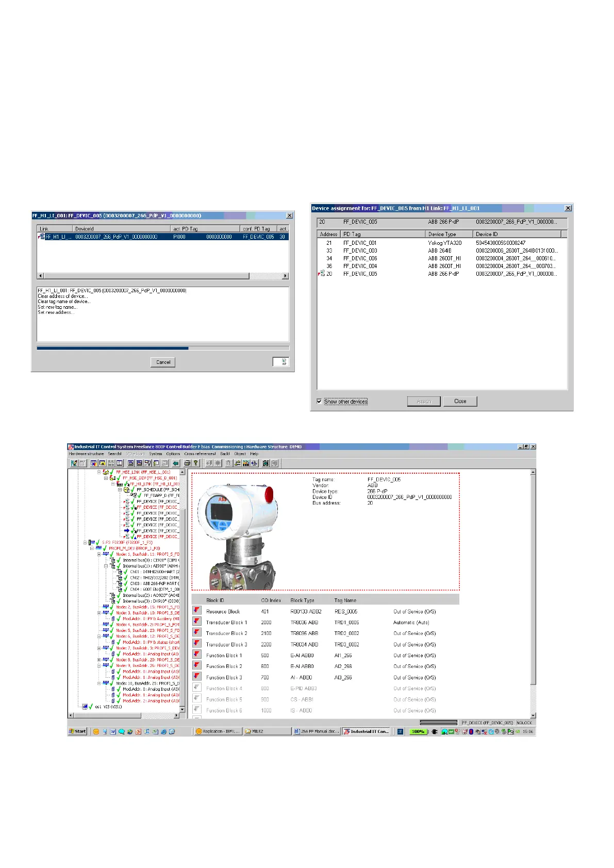Click the MILE2 taskbar folder item
This screenshot has width=614, height=868.
pyautogui.click(x=267, y=731)
